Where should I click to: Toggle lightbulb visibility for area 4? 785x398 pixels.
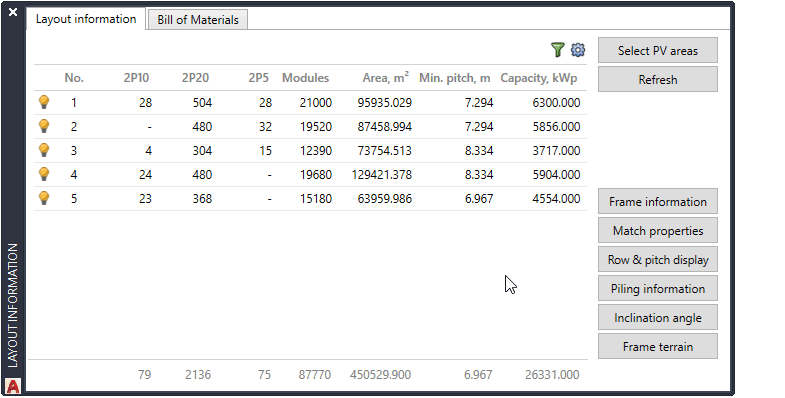tap(44, 174)
